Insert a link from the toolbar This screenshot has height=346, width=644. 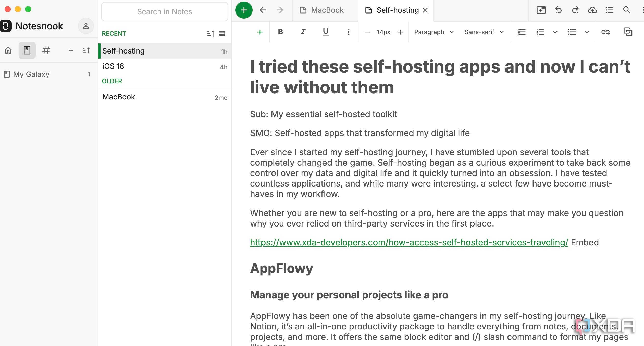pyautogui.click(x=605, y=32)
